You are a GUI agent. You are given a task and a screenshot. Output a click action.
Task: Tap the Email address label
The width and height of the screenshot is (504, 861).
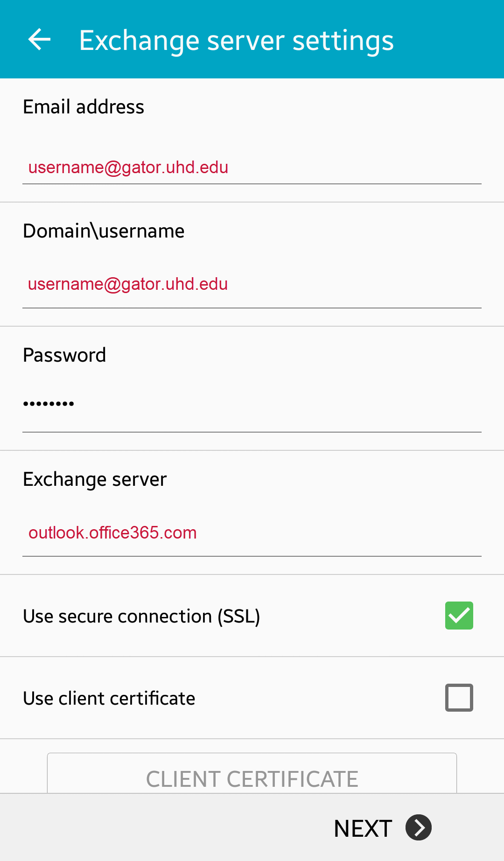84,107
